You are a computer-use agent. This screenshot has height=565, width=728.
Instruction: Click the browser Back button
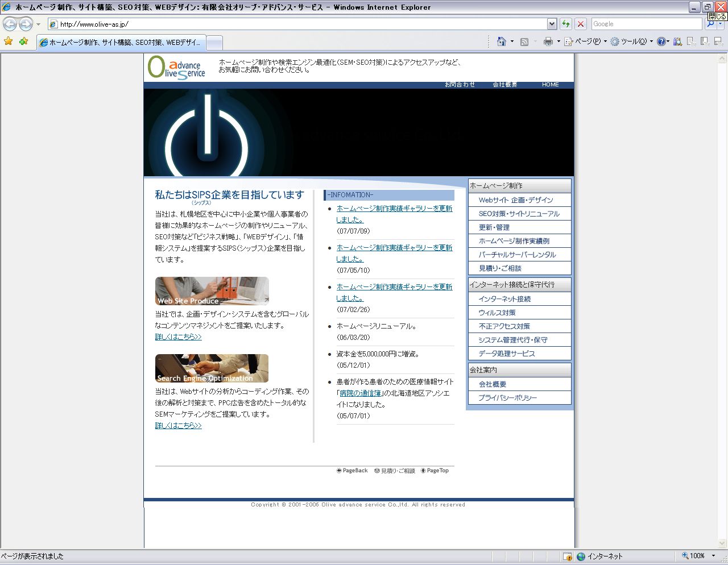click(x=10, y=24)
